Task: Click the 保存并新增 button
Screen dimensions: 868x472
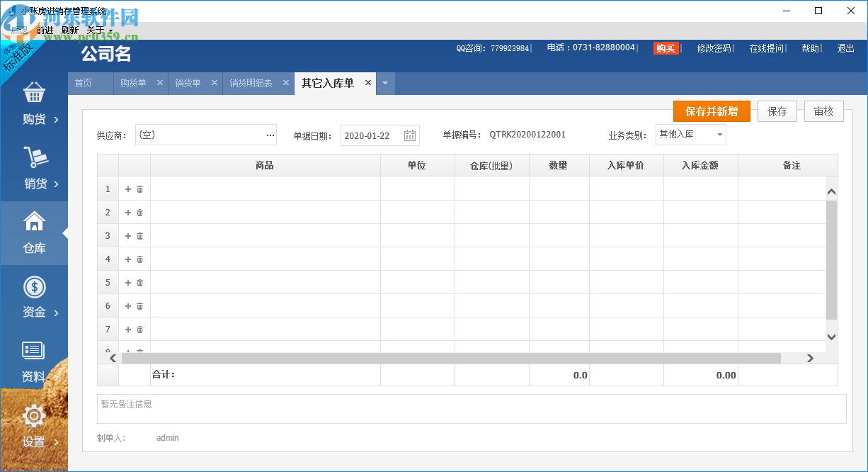Action: pos(712,111)
